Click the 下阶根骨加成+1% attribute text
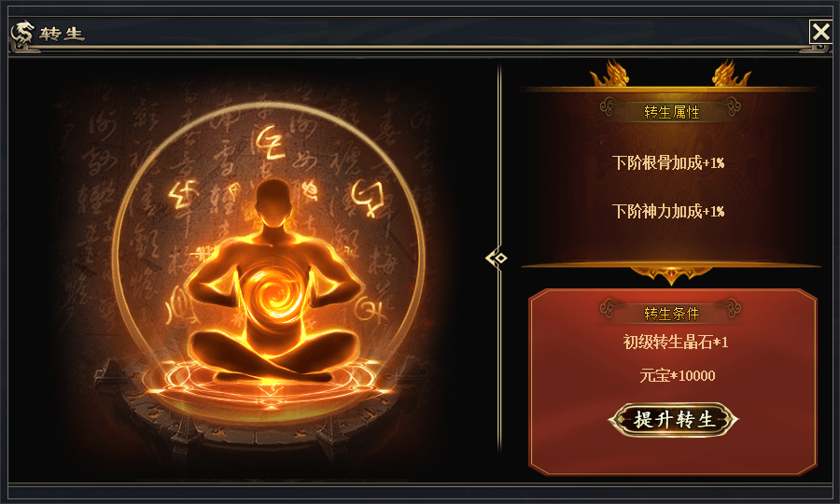This screenshot has width=840, height=504. (668, 162)
